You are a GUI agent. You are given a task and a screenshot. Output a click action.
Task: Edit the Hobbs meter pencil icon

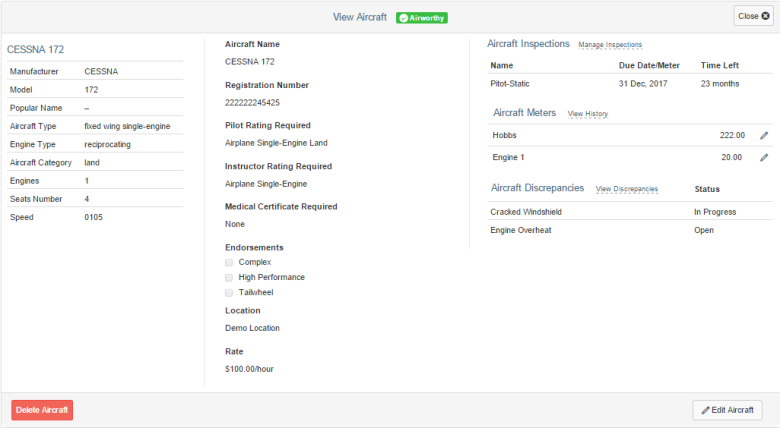764,135
